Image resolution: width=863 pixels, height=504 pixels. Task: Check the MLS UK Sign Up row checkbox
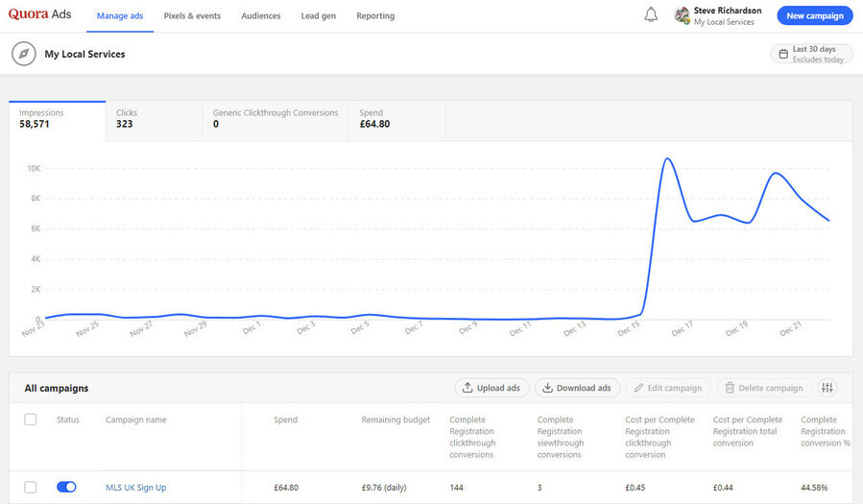click(x=31, y=488)
